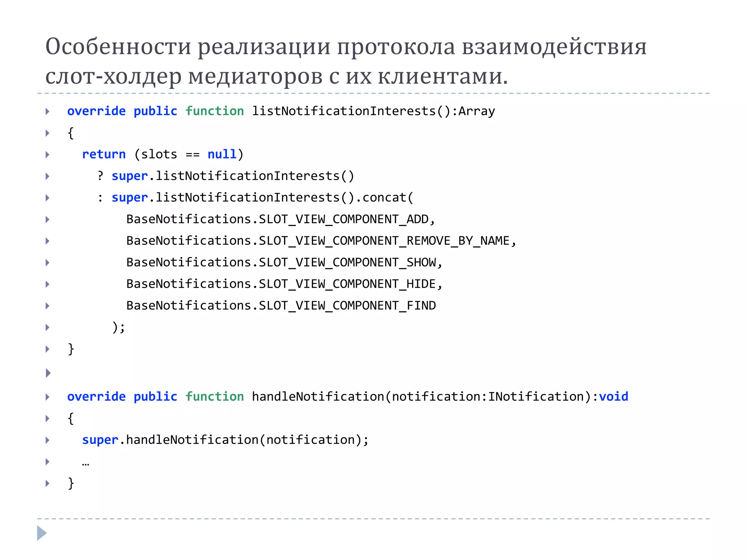Image resolution: width=747 pixels, height=560 pixels.
Task: Click the 'Array' return type
Action: click(x=477, y=111)
